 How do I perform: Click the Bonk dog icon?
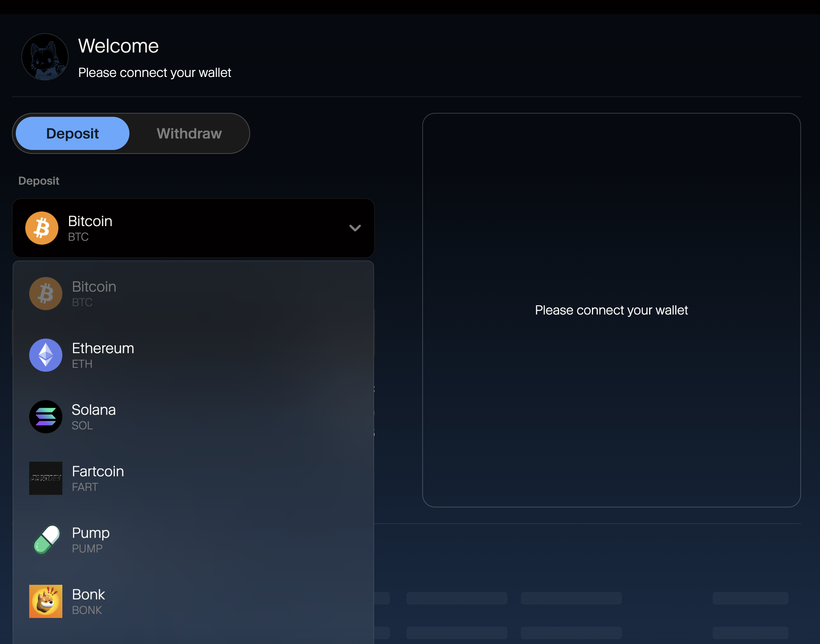[x=46, y=601]
